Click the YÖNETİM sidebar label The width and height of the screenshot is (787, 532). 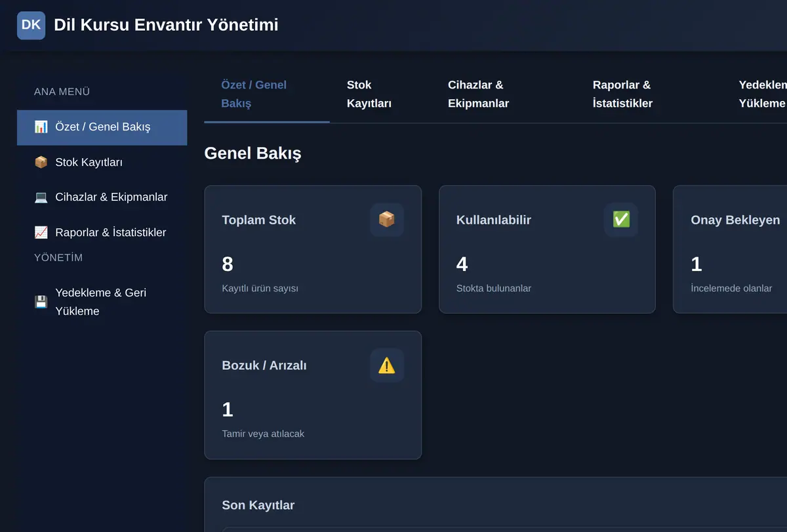[58, 258]
